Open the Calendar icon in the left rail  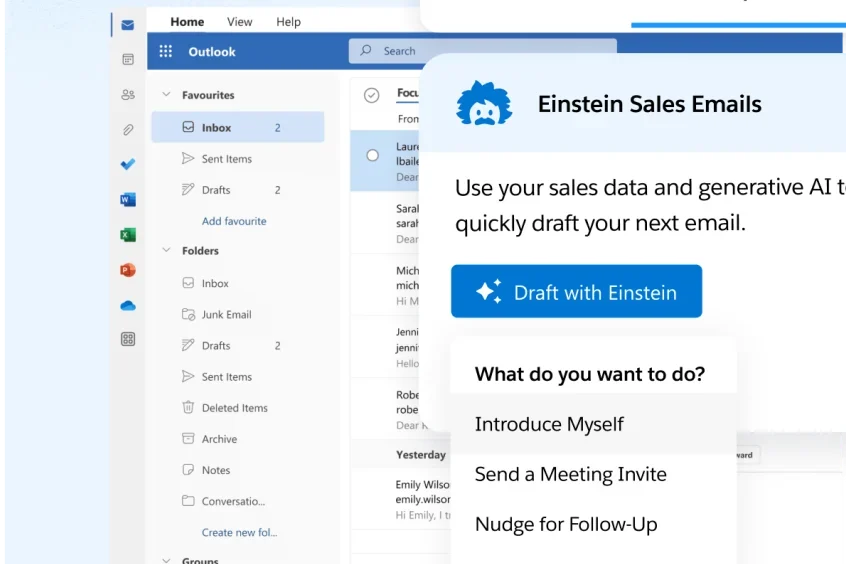point(128,59)
